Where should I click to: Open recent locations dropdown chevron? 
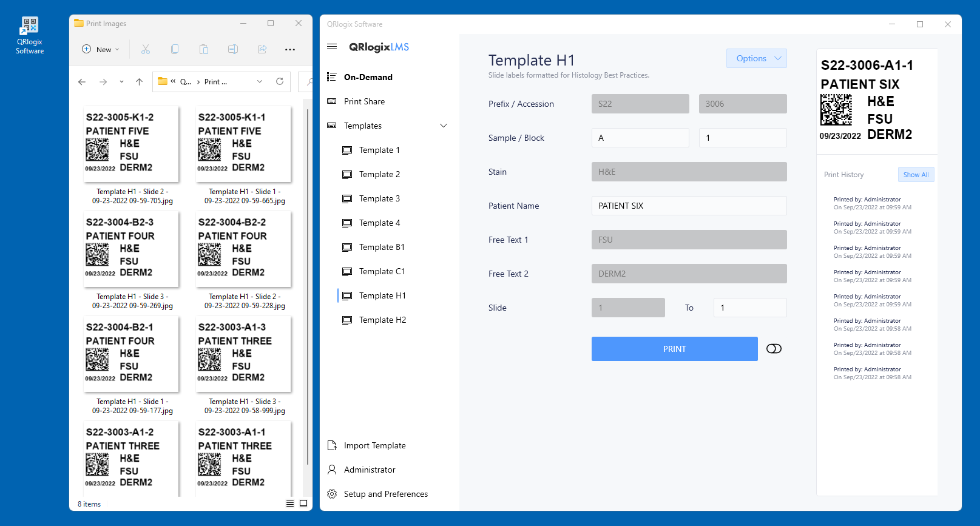(x=121, y=82)
